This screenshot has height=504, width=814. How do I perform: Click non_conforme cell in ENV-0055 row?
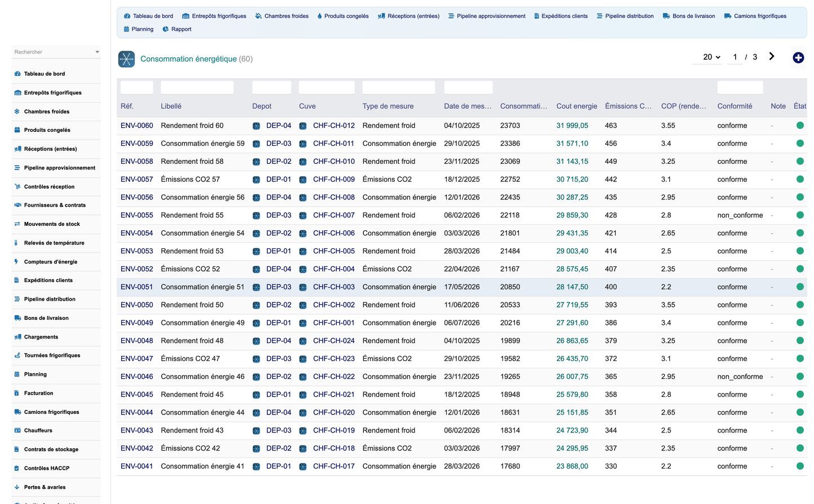[740, 215]
